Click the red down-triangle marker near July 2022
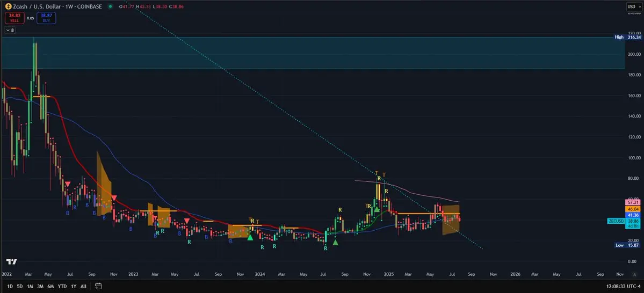This screenshot has width=644, height=293. tap(67, 184)
